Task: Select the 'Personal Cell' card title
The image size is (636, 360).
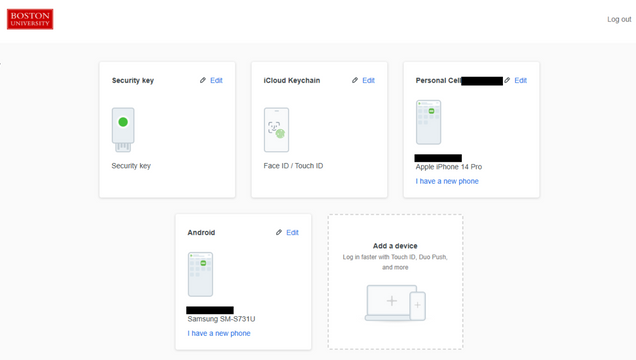Action: click(x=438, y=80)
